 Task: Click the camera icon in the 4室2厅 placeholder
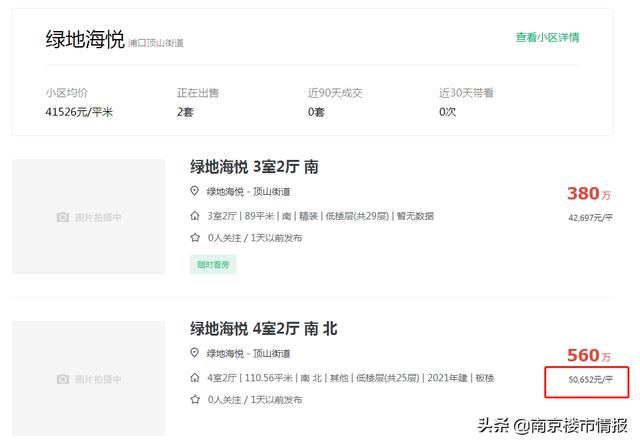click(x=63, y=379)
